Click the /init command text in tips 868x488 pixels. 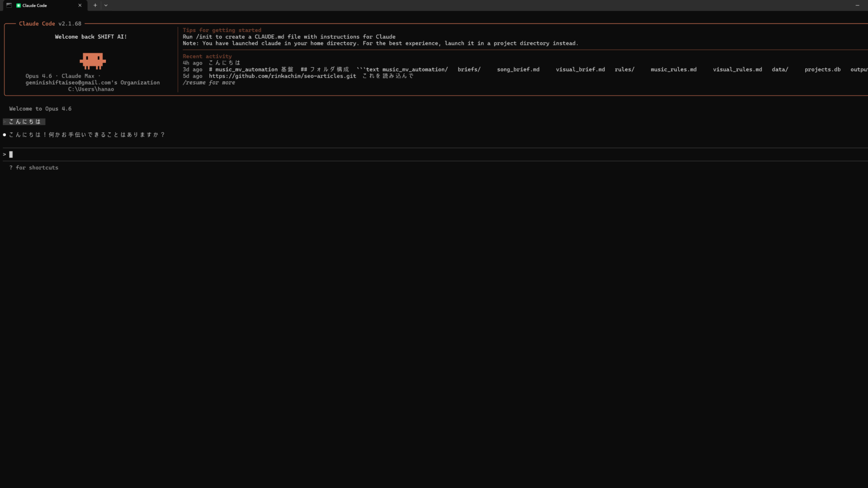[x=204, y=37]
